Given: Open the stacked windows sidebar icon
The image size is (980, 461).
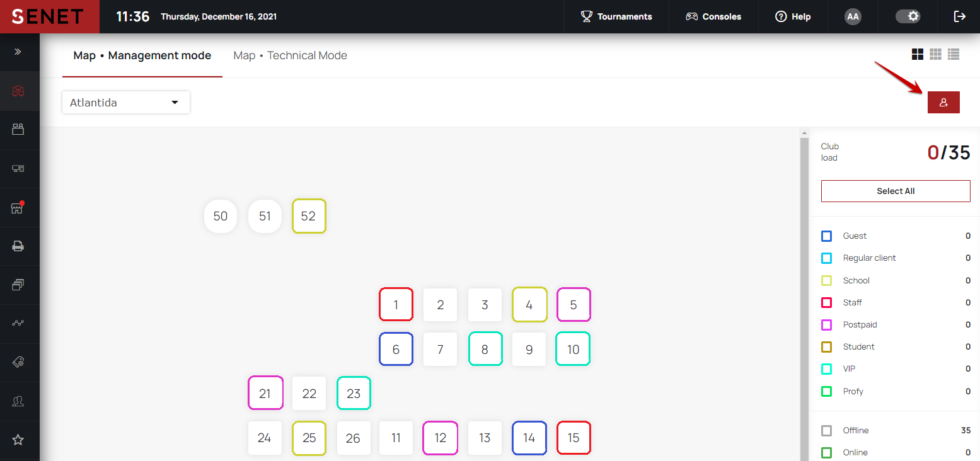Looking at the screenshot, I should pos(18,285).
